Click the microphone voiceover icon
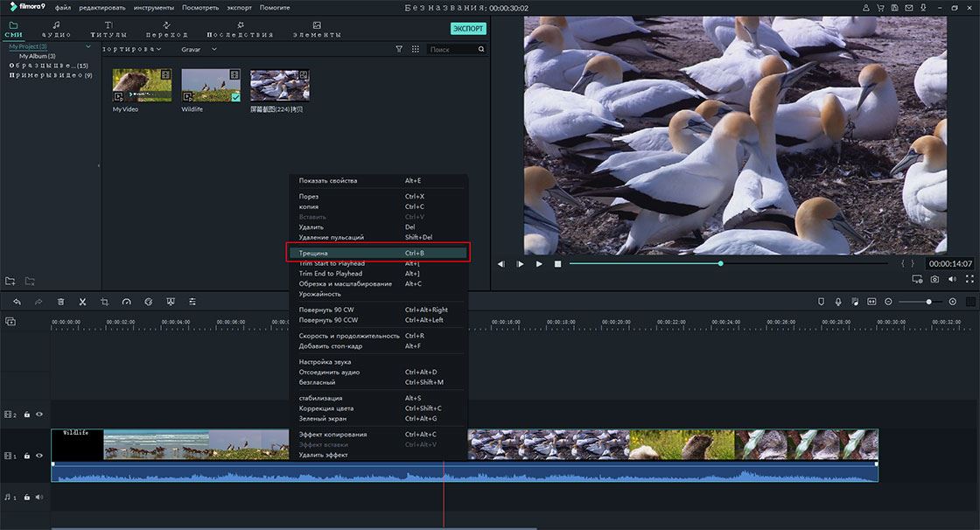This screenshot has height=530, width=980. pos(838,302)
